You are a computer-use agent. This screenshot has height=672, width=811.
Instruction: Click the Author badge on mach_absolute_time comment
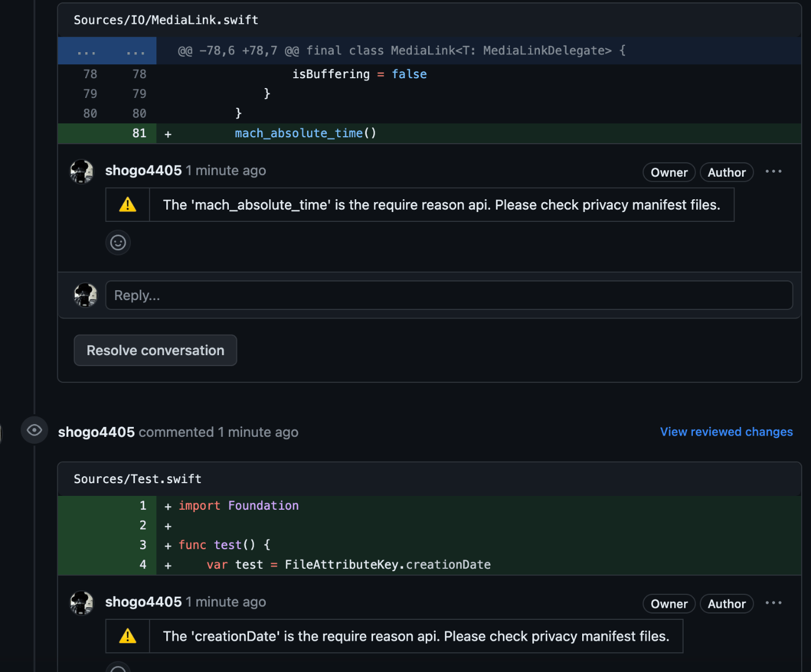tap(726, 173)
